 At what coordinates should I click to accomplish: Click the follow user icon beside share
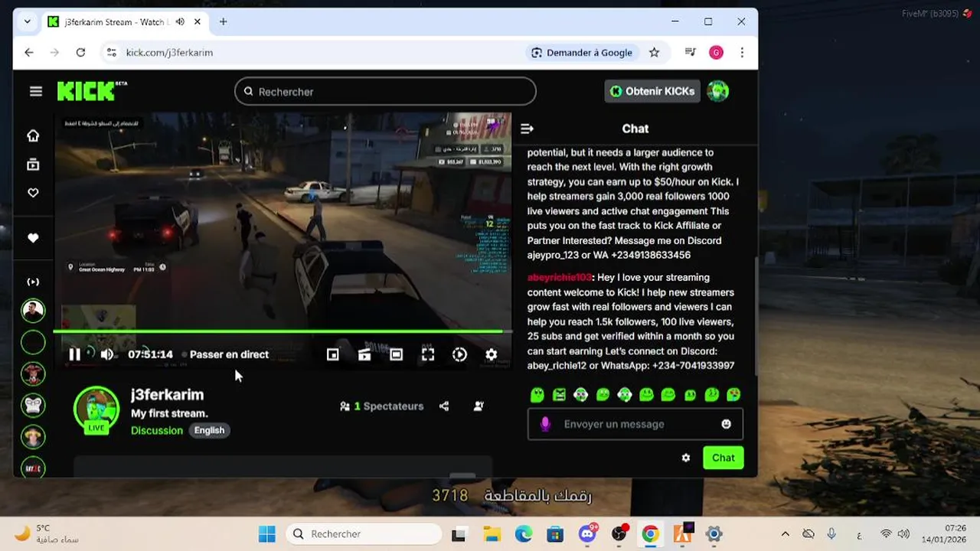point(479,406)
